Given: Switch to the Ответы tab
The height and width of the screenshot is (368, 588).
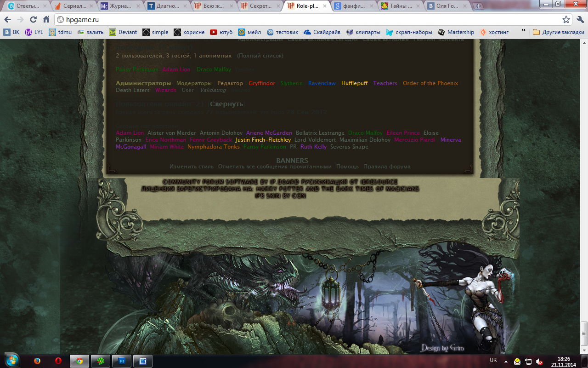Looking at the screenshot, I should tap(27, 6).
